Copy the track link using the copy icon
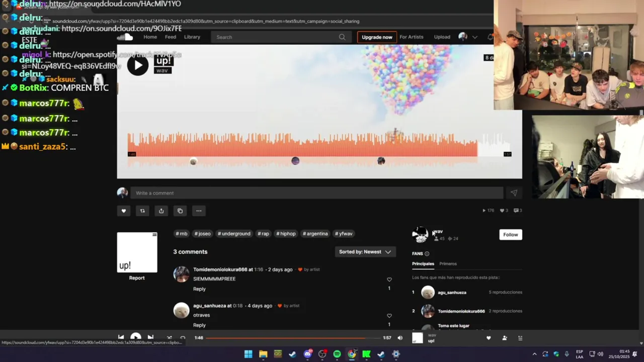Screen dimensions: 644x362 coord(180,211)
